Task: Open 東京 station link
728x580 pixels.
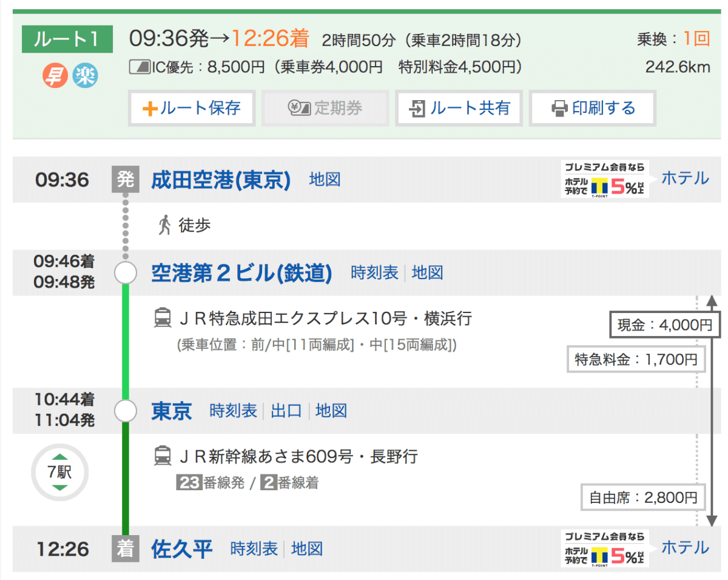Action: (172, 411)
